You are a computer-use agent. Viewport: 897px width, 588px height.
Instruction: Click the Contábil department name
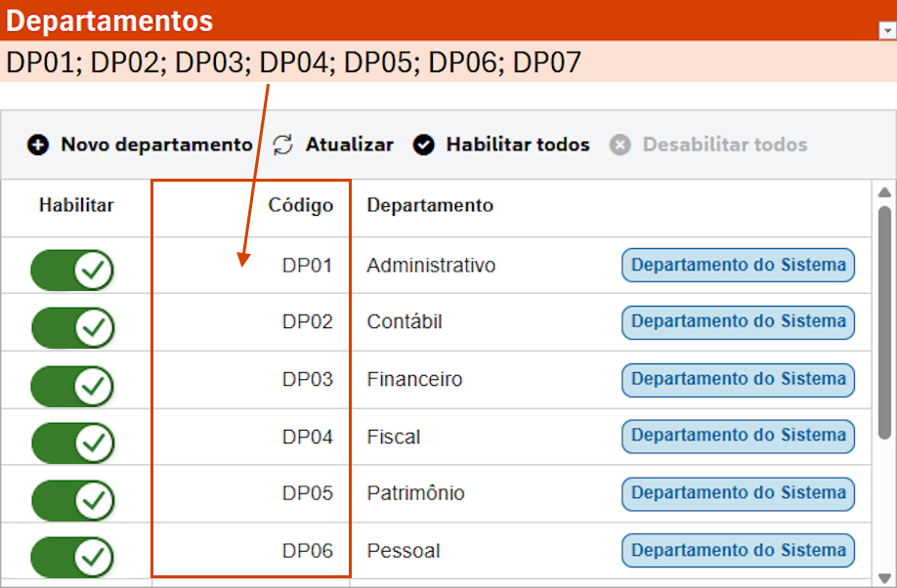tap(405, 322)
